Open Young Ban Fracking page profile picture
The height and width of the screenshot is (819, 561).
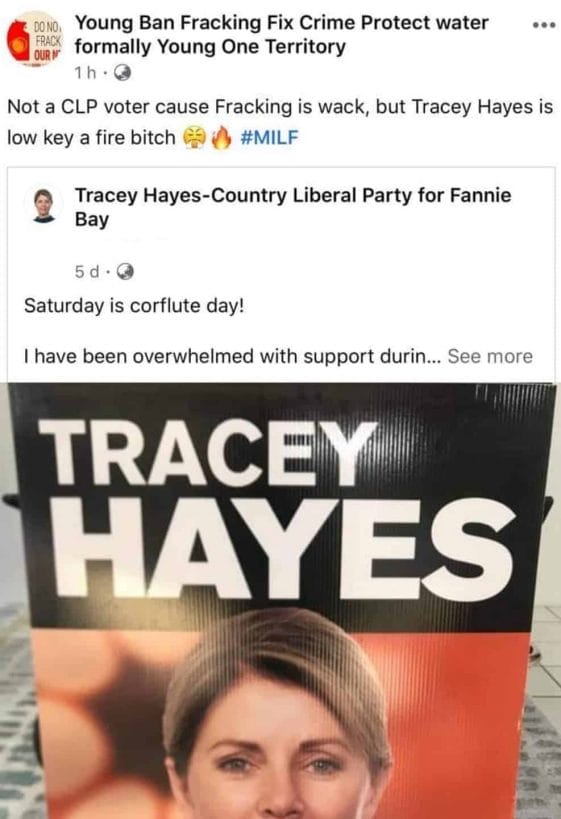[x=34, y=40]
